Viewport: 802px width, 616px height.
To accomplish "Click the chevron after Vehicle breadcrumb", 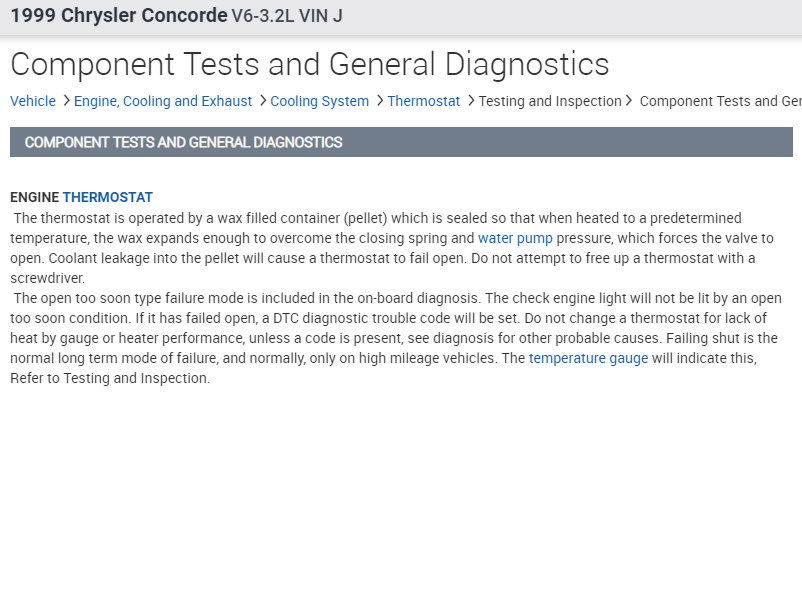I will [66, 101].
